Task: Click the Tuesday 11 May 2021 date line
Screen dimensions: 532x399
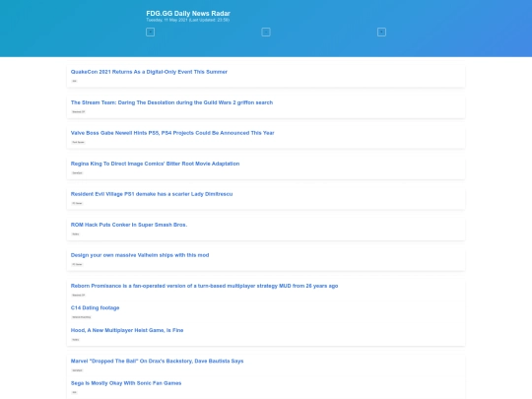Action: [x=187, y=20]
